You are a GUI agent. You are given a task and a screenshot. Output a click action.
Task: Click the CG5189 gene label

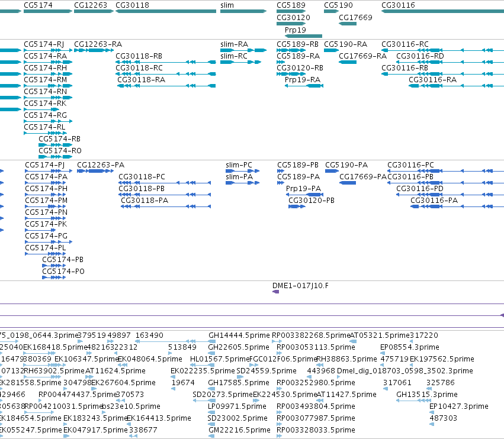(291, 5)
